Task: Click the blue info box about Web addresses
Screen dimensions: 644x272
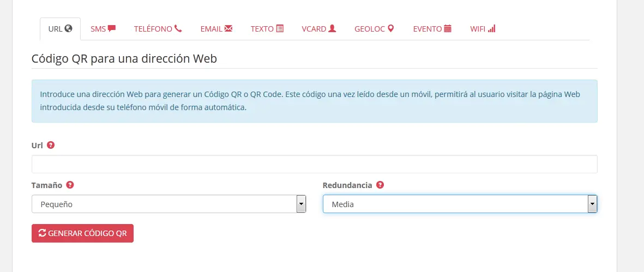Action: point(314,101)
